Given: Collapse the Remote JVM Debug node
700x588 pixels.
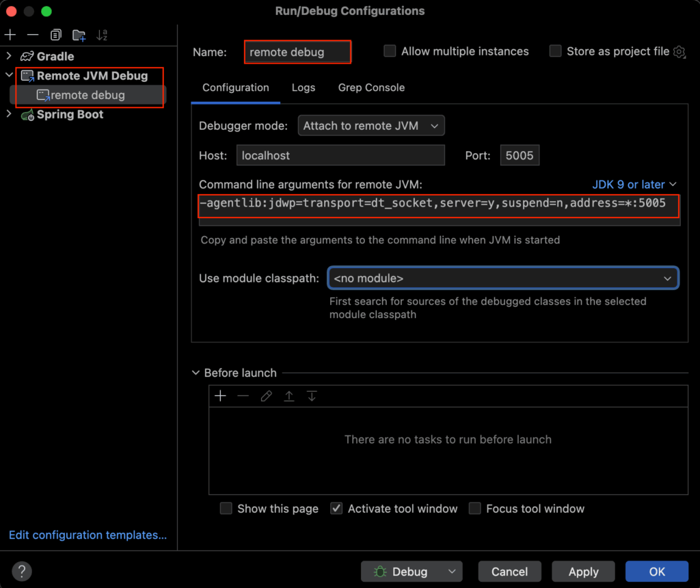Looking at the screenshot, I should coord(9,75).
